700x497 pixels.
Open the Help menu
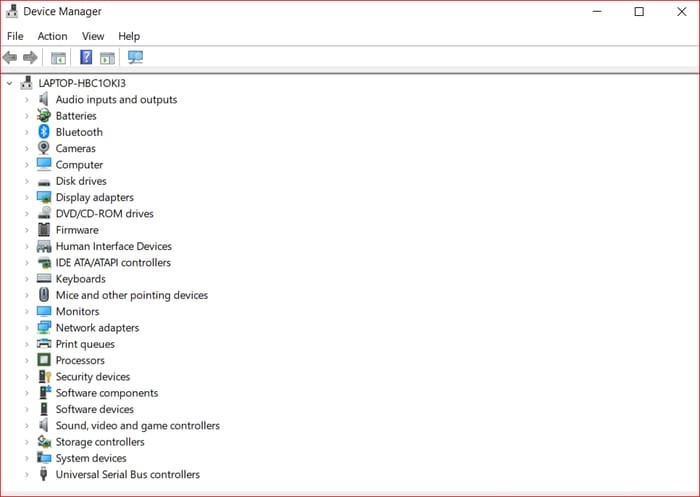coord(129,36)
